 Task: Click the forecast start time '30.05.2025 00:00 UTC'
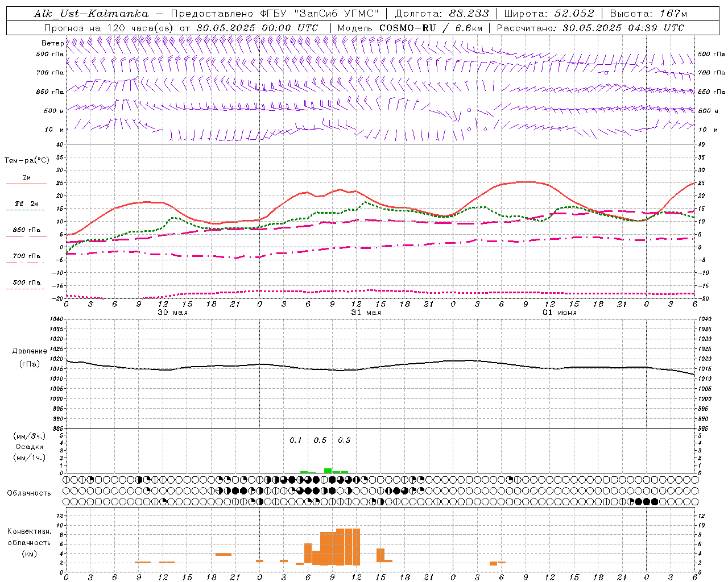257,28
